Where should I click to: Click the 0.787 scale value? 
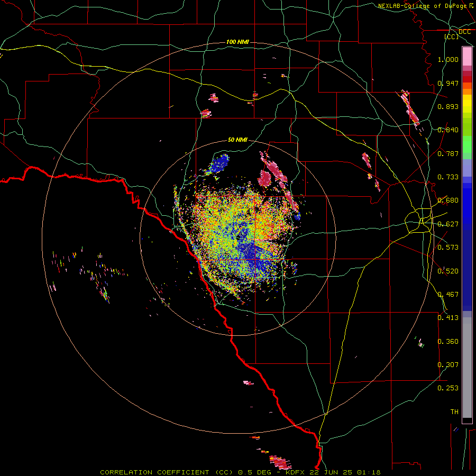448,153
